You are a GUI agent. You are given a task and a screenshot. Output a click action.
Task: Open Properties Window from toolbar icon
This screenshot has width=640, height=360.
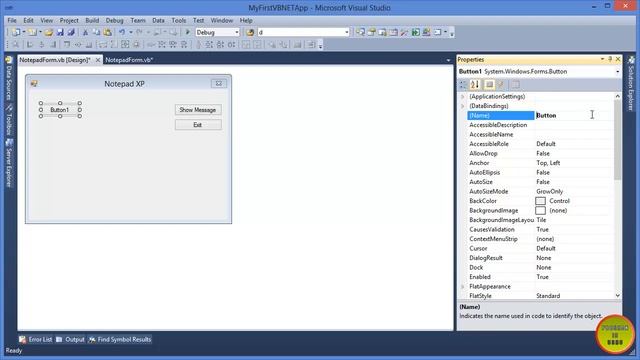371,32
